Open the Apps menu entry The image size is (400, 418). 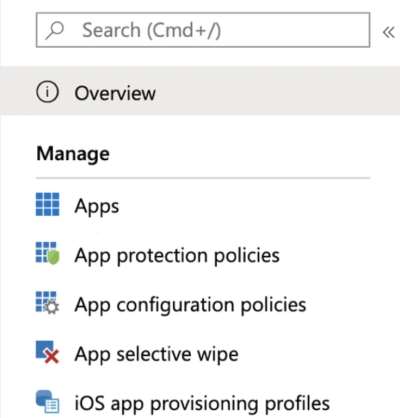pyautogui.click(x=97, y=207)
